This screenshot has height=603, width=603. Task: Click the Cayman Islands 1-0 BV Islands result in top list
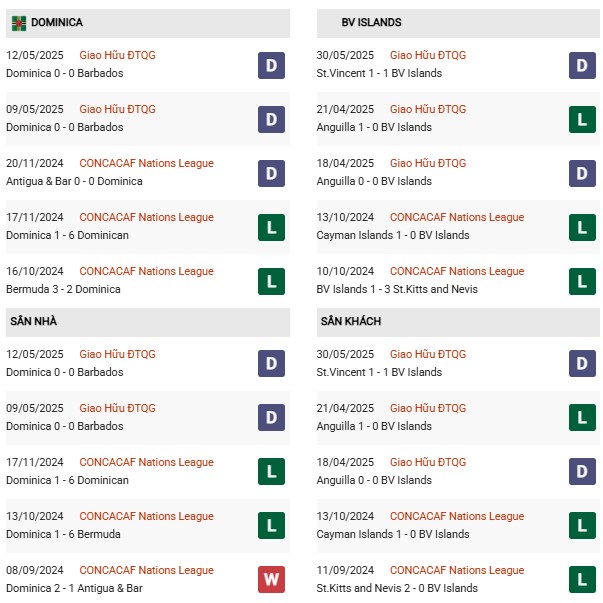393,235
